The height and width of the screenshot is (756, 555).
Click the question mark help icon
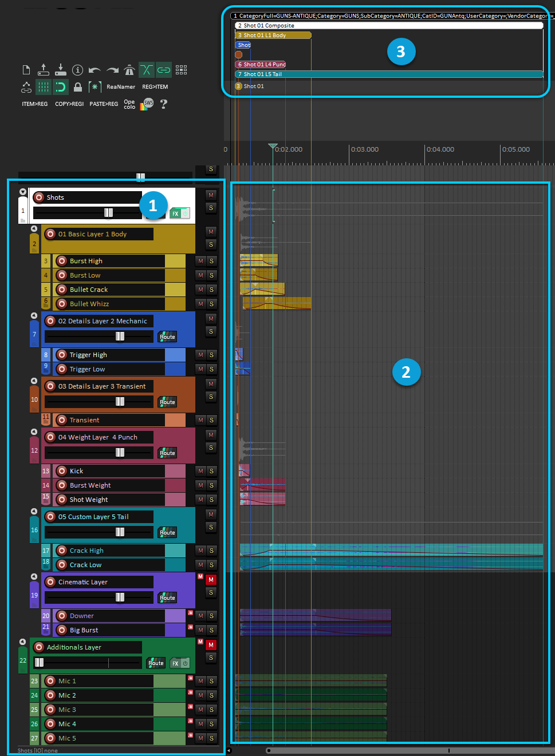pyautogui.click(x=164, y=104)
